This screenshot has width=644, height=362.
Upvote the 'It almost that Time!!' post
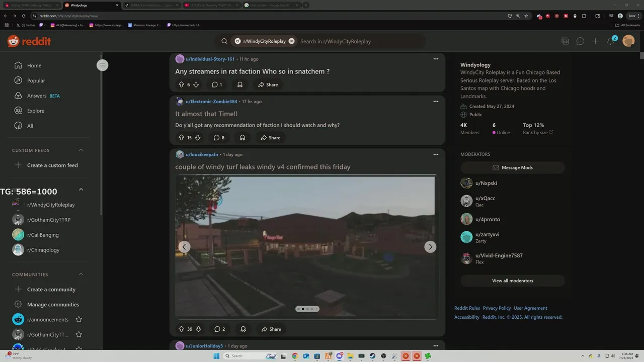[182, 137]
